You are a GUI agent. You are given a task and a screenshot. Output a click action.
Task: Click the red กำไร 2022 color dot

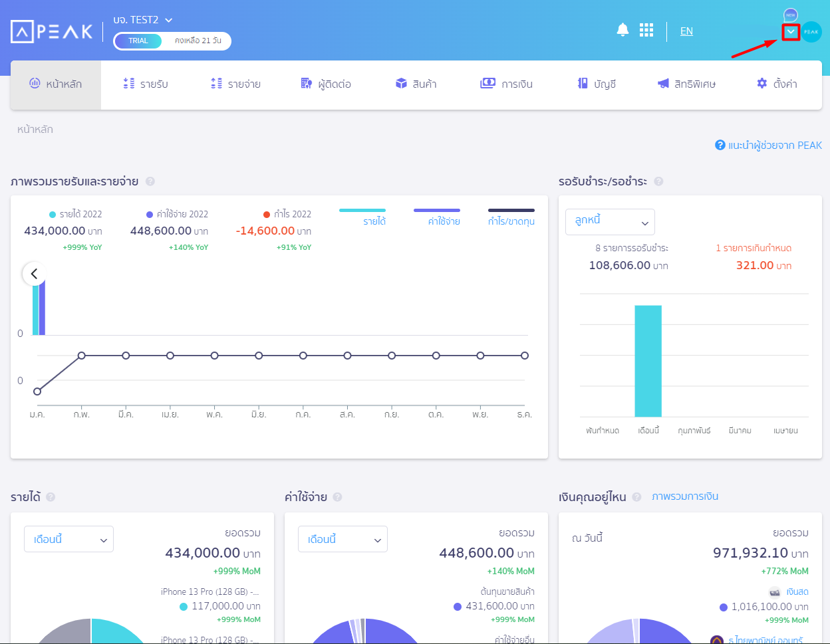coord(267,215)
